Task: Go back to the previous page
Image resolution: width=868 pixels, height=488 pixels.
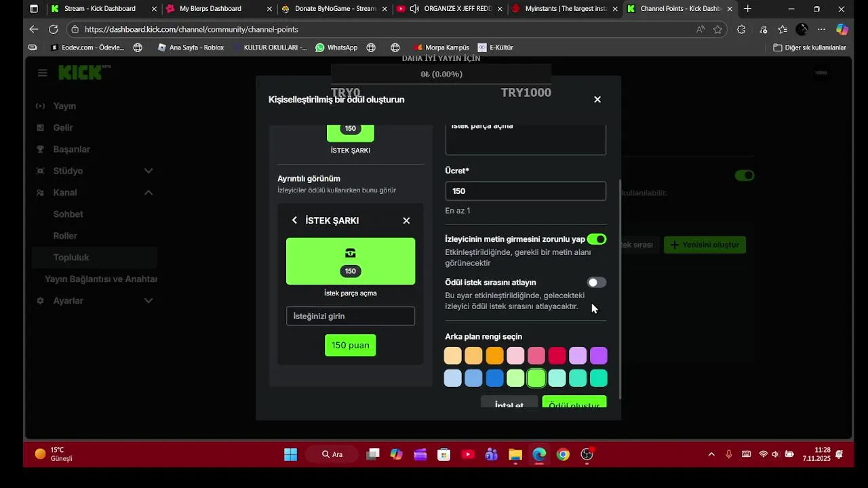Action: (x=34, y=29)
